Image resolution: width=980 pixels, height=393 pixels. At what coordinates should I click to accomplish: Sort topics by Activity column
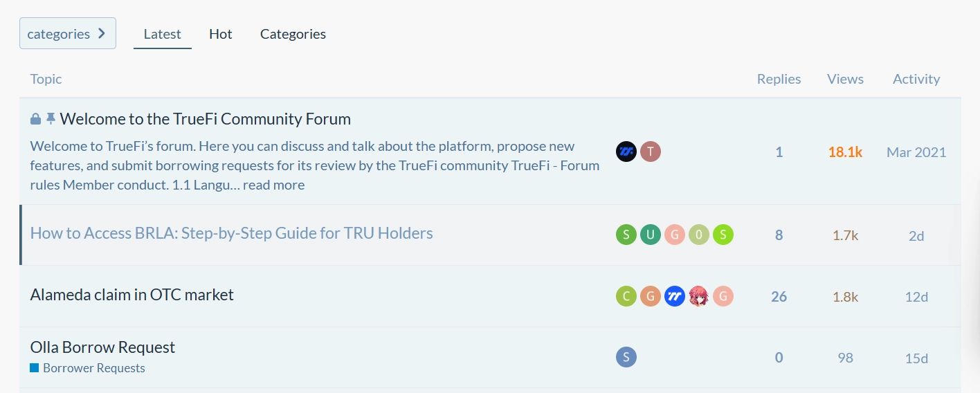[916, 79]
